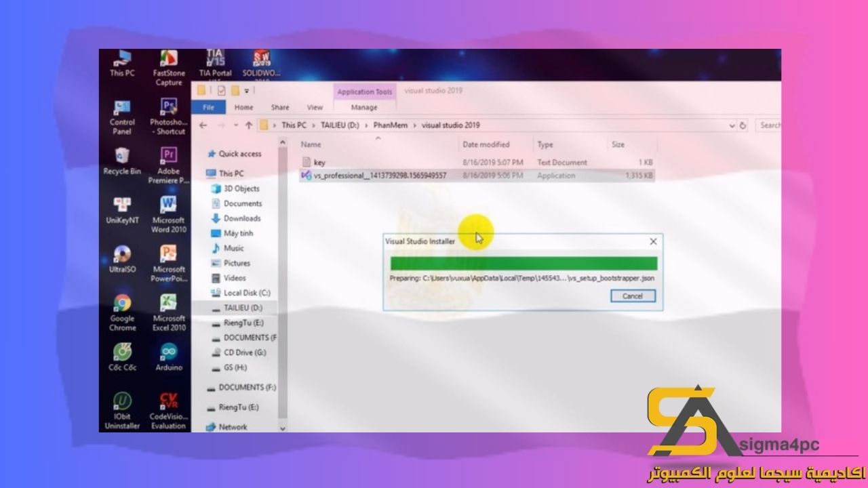The image size is (868, 488).
Task: Switch to the View ribbon tab
Action: (315, 107)
